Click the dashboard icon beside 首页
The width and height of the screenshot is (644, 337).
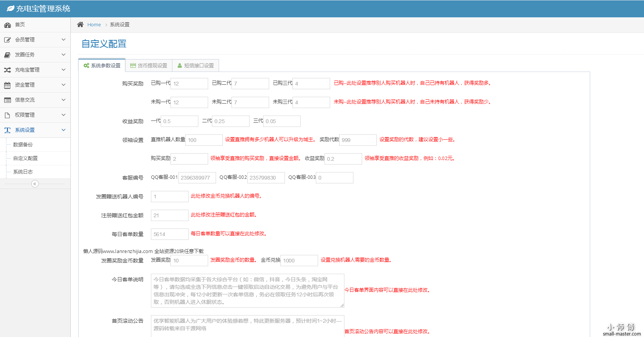coord(8,25)
